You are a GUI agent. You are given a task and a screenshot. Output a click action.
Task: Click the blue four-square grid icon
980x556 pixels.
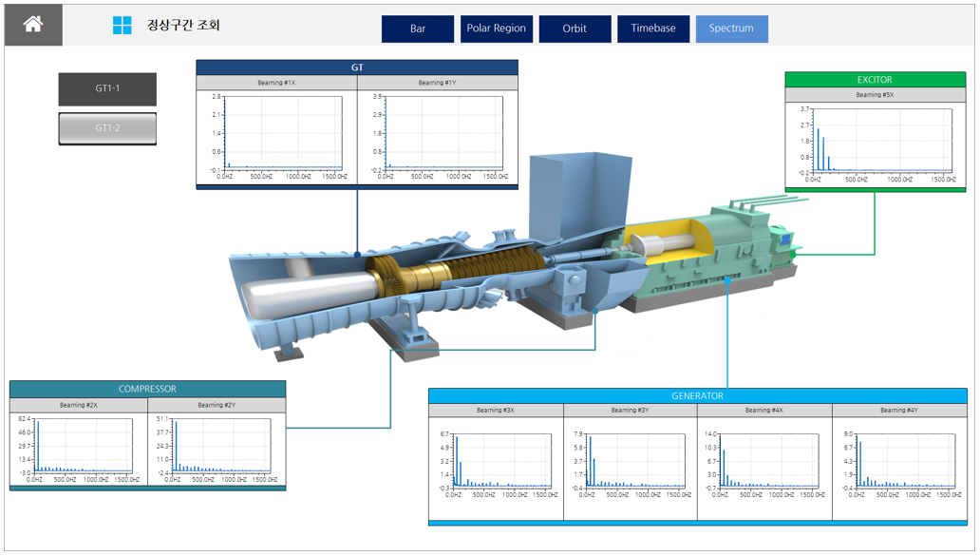(x=122, y=25)
